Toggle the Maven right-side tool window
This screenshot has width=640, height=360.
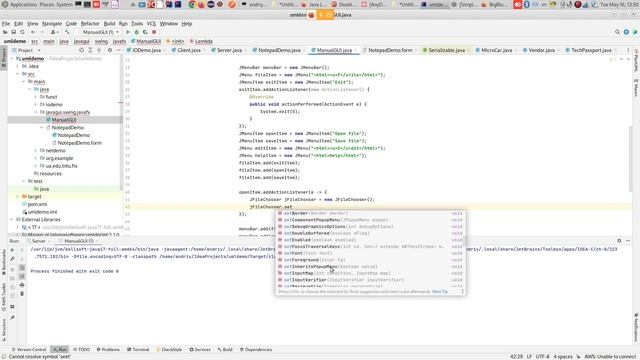636,88
